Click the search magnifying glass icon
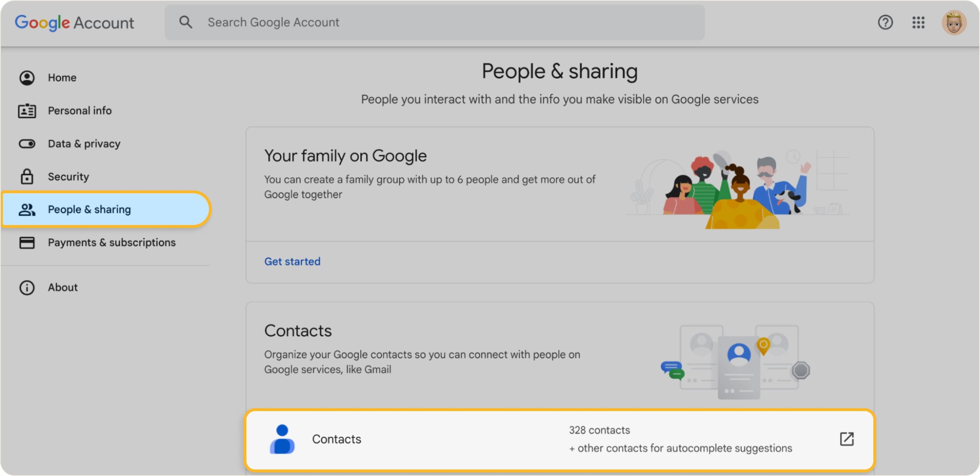980x476 pixels. 186,22
